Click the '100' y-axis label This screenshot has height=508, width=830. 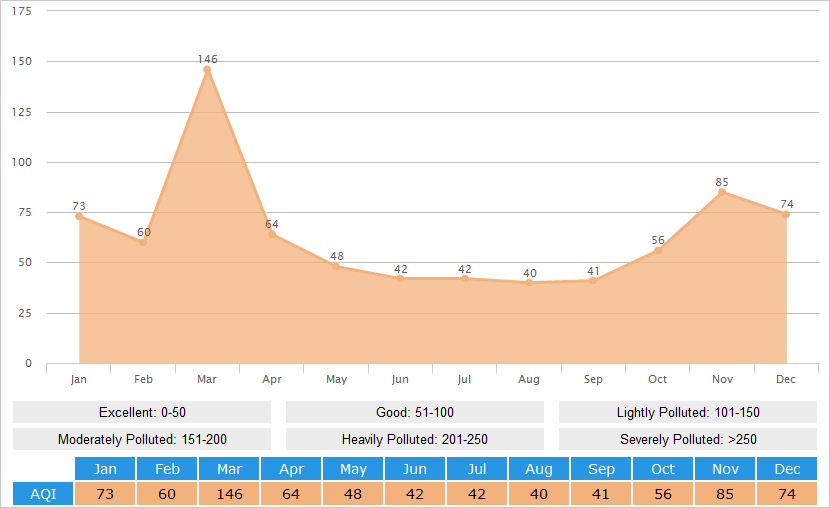click(x=22, y=162)
